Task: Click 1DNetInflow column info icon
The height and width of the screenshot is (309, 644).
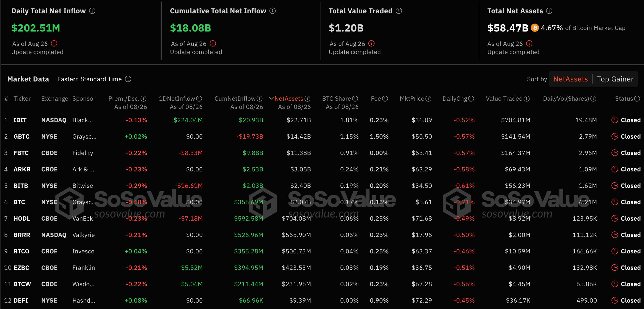Action: 199,99
